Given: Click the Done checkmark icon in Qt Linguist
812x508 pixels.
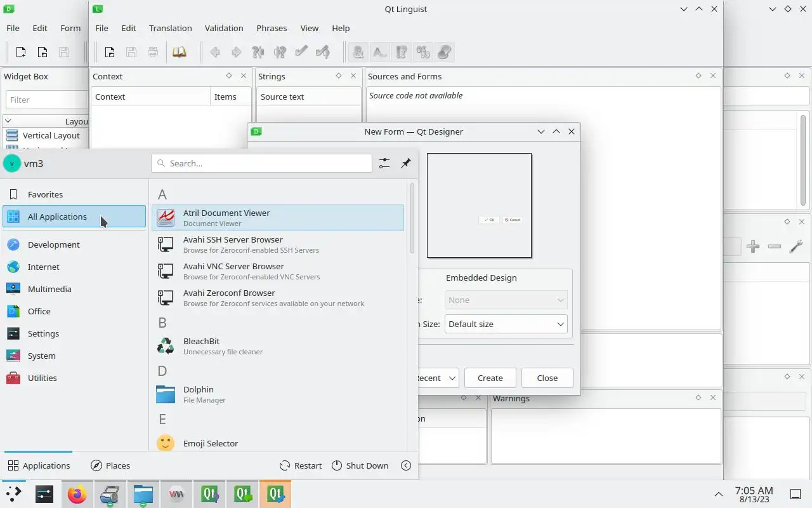Looking at the screenshot, I should (301, 52).
